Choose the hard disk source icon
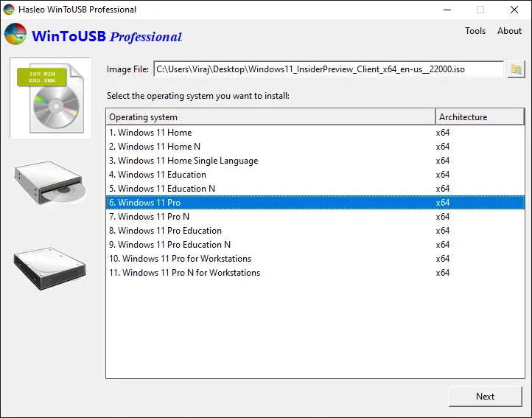 tap(50, 268)
